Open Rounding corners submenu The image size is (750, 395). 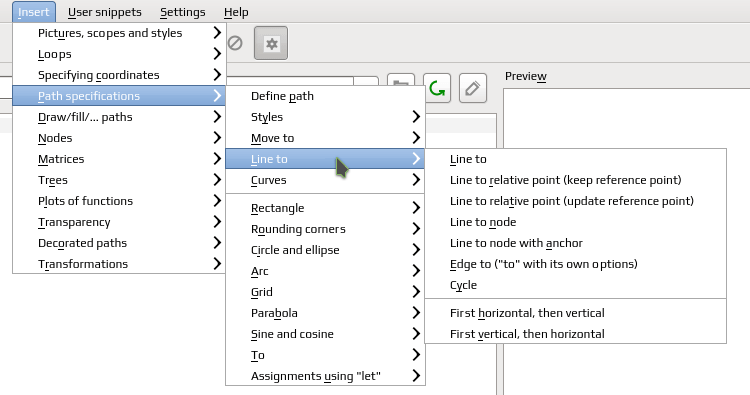pyautogui.click(x=325, y=229)
